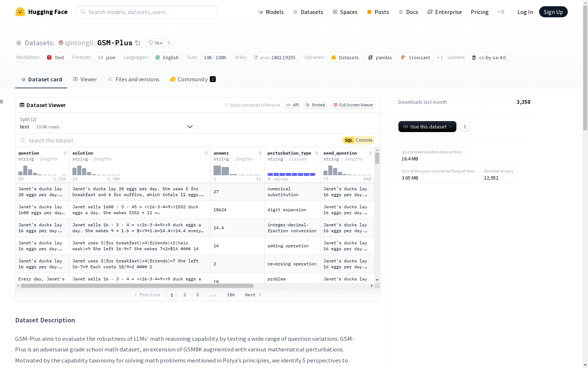Open the arxiv:2402.19255 tag
Viewport: 588px width, 368px height.
click(275, 57)
